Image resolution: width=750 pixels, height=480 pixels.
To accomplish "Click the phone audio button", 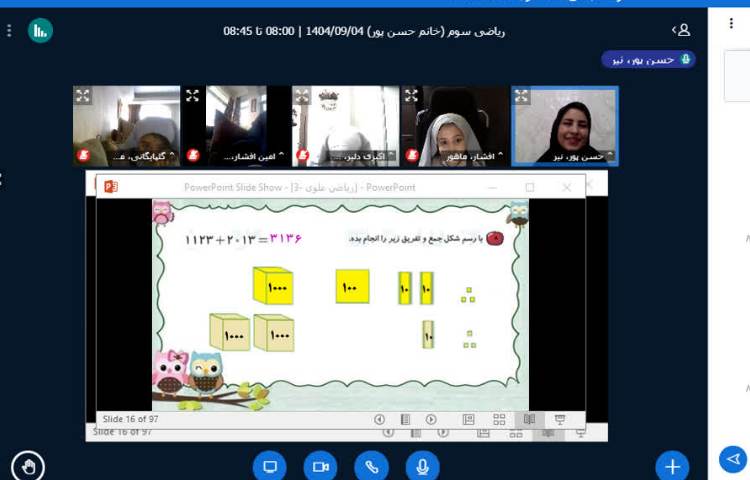I will [x=372, y=467].
